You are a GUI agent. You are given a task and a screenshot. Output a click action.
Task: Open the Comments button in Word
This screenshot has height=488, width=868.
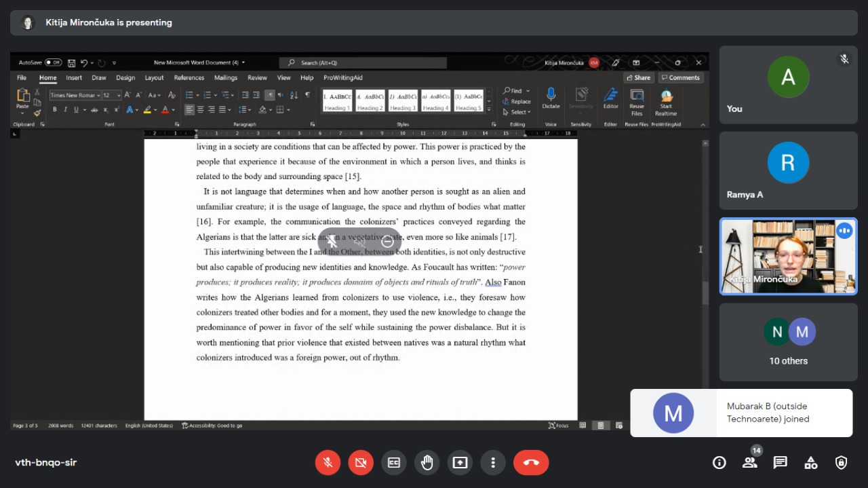click(681, 78)
